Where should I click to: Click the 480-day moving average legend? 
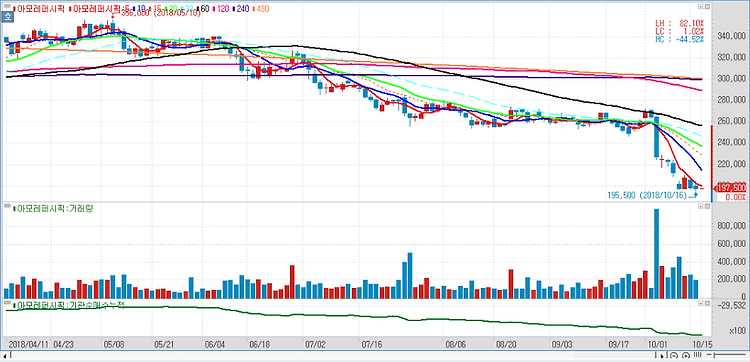click(x=262, y=9)
